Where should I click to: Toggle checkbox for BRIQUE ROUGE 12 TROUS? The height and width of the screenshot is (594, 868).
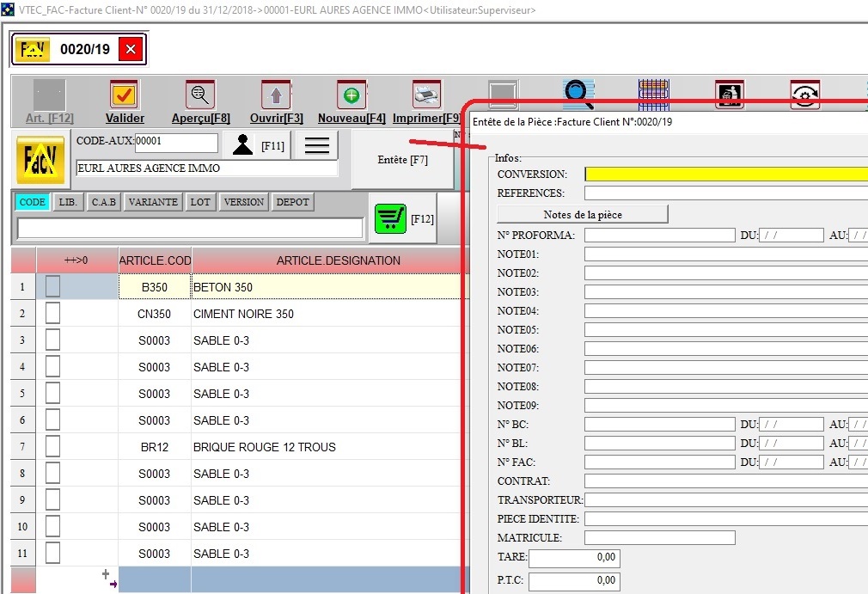point(52,446)
